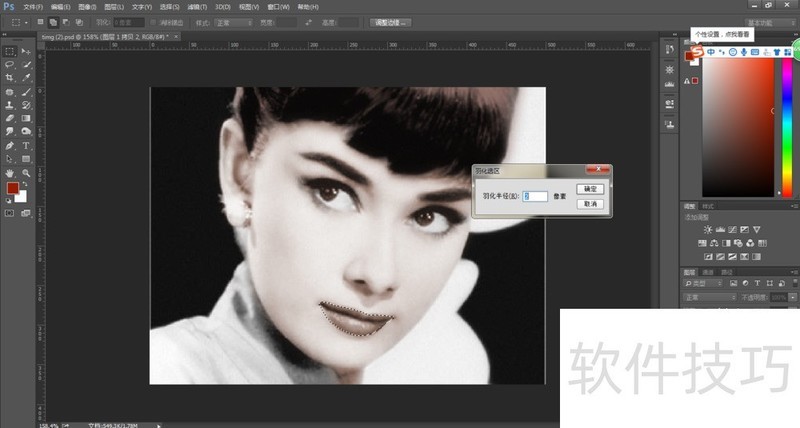This screenshot has height=428, width=800.
Task: Select the Rectangular Marquee tool
Action: 10,51
